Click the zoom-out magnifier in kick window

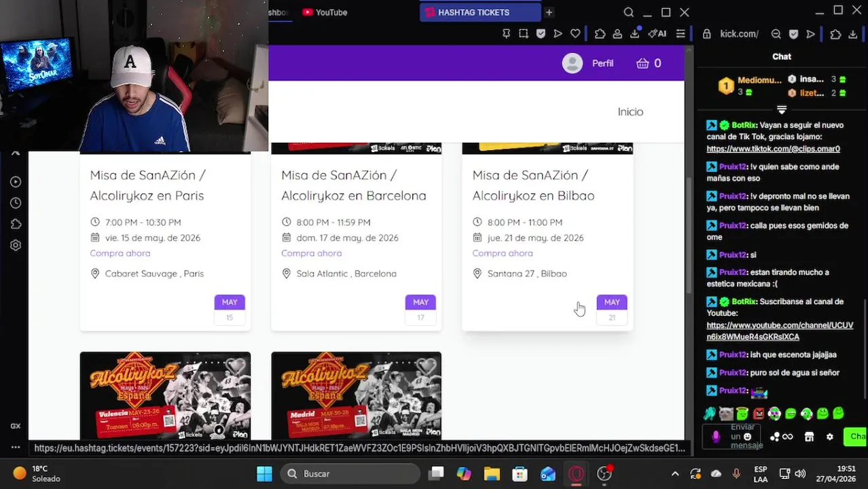pos(776,34)
